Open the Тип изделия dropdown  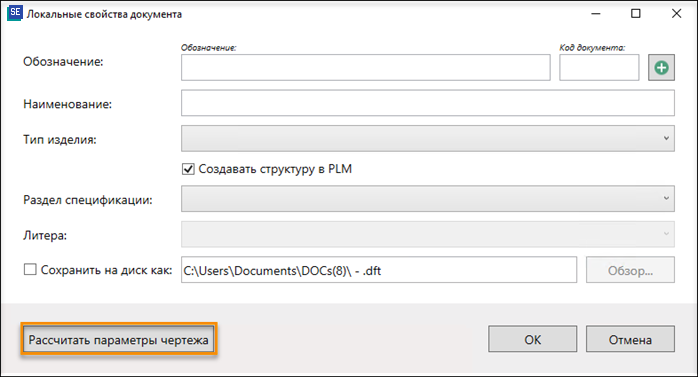tap(427, 138)
